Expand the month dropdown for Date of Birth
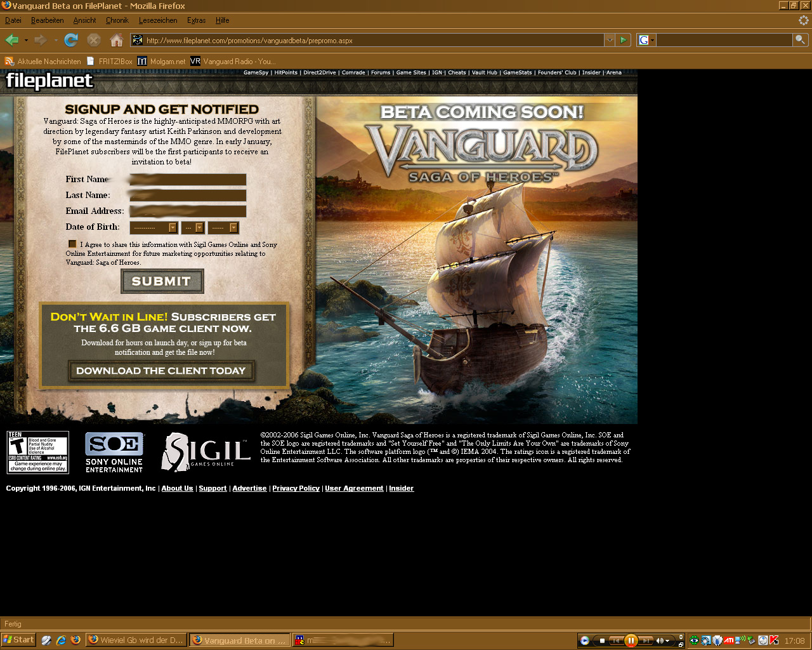 click(x=154, y=228)
